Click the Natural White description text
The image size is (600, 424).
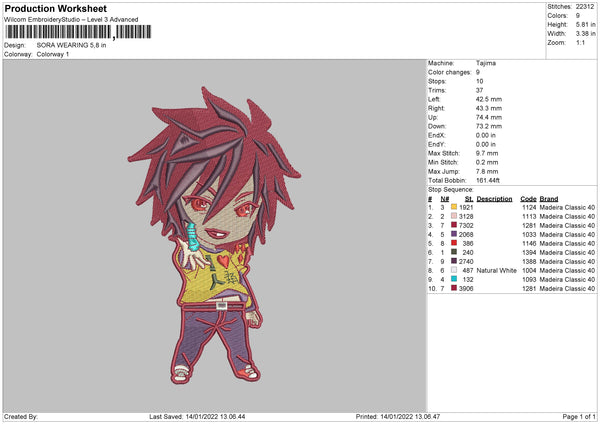click(x=496, y=271)
